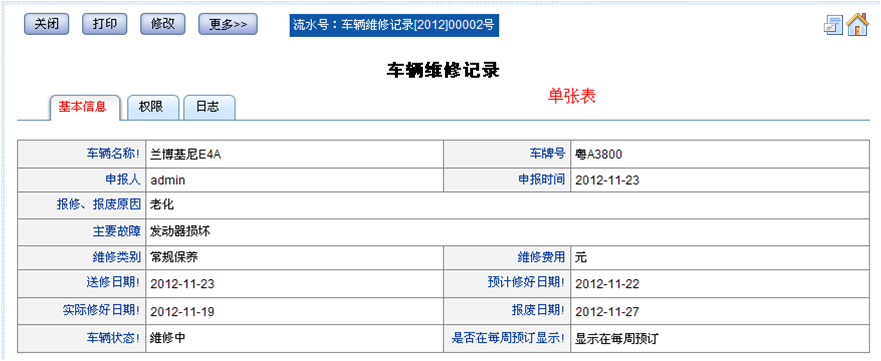The width and height of the screenshot is (881, 361).
Task: Click the 申报时间 label
Action: [x=541, y=179]
